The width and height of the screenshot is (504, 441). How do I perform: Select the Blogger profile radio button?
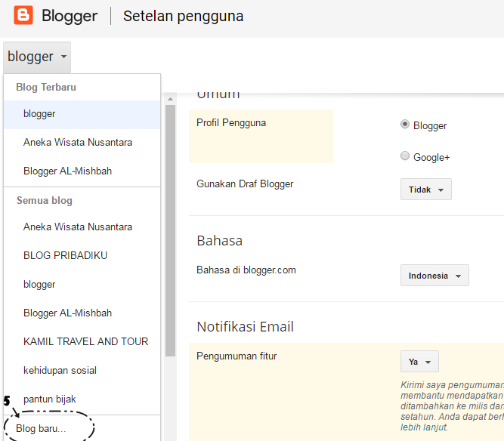405,125
